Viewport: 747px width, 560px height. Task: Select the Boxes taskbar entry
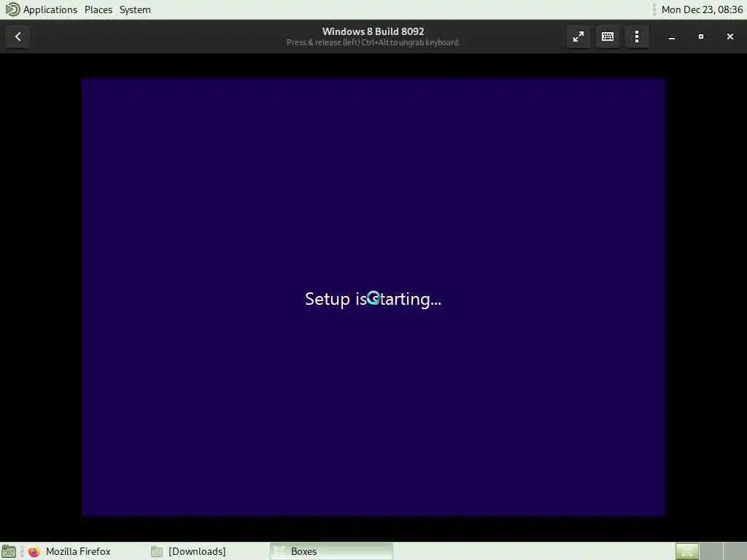(x=331, y=551)
